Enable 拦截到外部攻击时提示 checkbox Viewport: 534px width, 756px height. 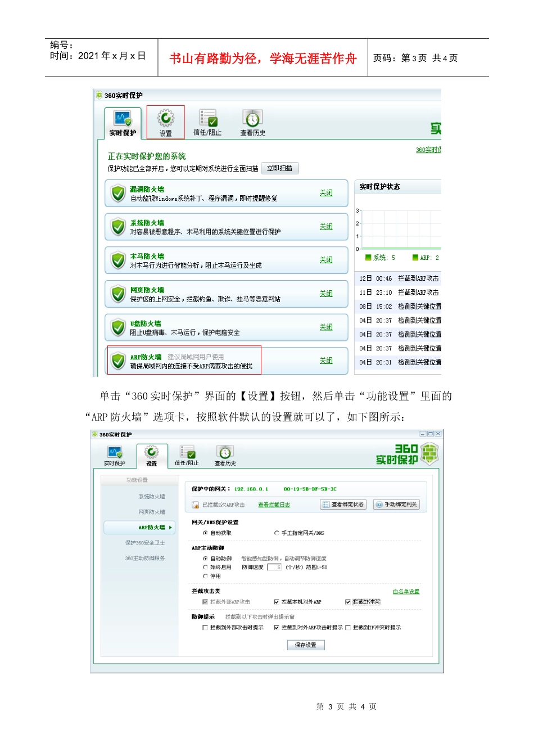[x=205, y=628]
